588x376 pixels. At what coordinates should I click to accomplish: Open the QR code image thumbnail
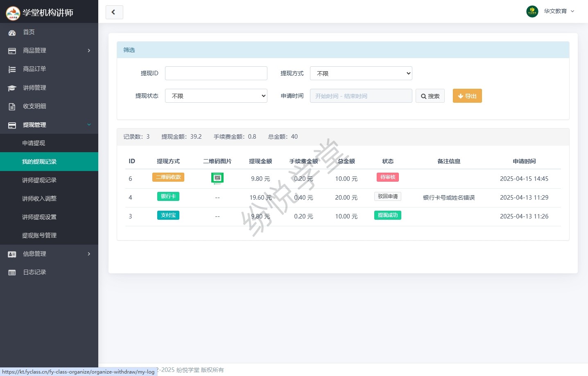click(217, 178)
